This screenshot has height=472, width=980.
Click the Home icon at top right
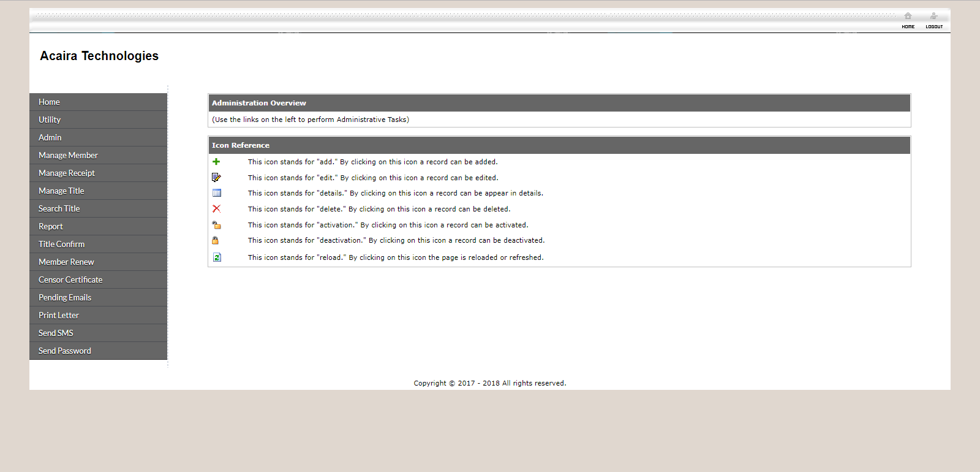click(908, 19)
